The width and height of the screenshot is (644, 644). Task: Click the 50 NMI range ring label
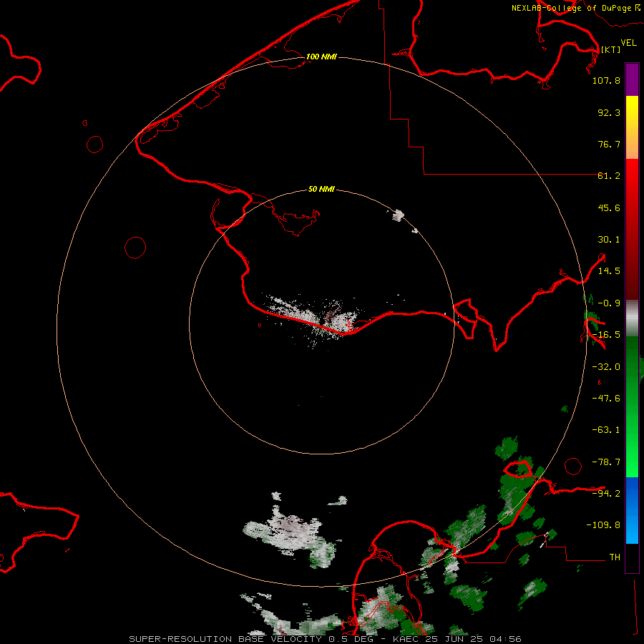[x=321, y=189]
